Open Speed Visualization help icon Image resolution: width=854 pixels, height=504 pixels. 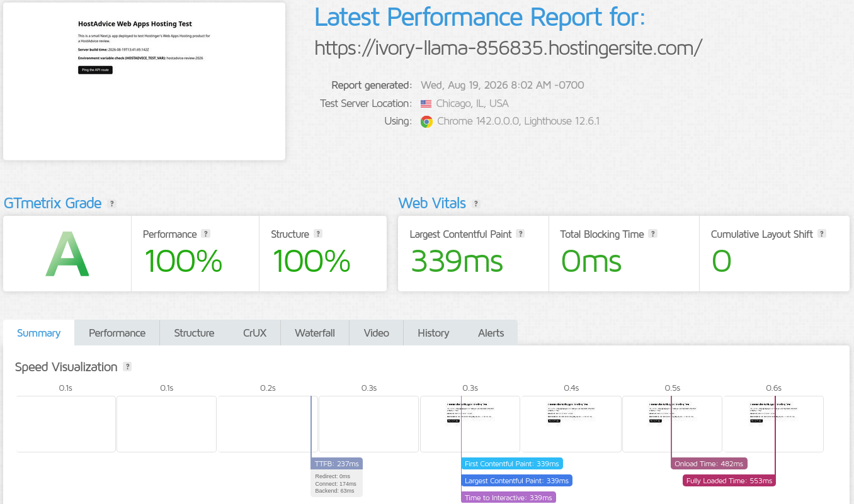(127, 367)
